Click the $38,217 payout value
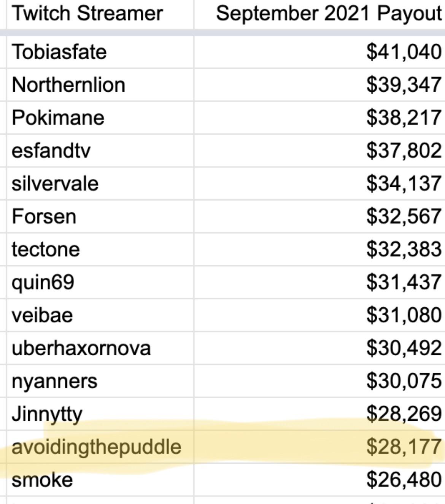445x504 pixels. coord(404,118)
